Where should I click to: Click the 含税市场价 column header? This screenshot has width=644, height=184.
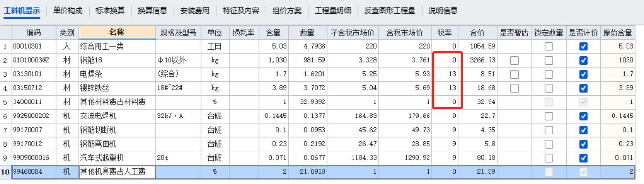pyautogui.click(x=405, y=33)
